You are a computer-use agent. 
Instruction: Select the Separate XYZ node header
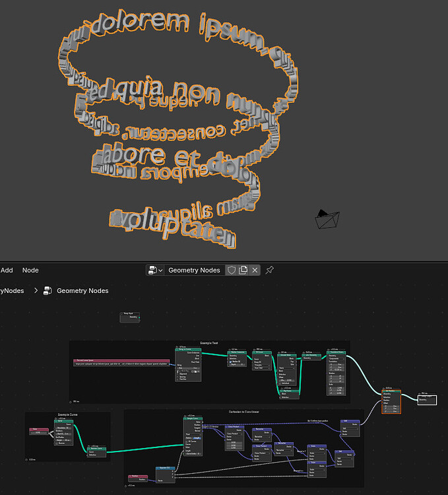tap(166, 468)
